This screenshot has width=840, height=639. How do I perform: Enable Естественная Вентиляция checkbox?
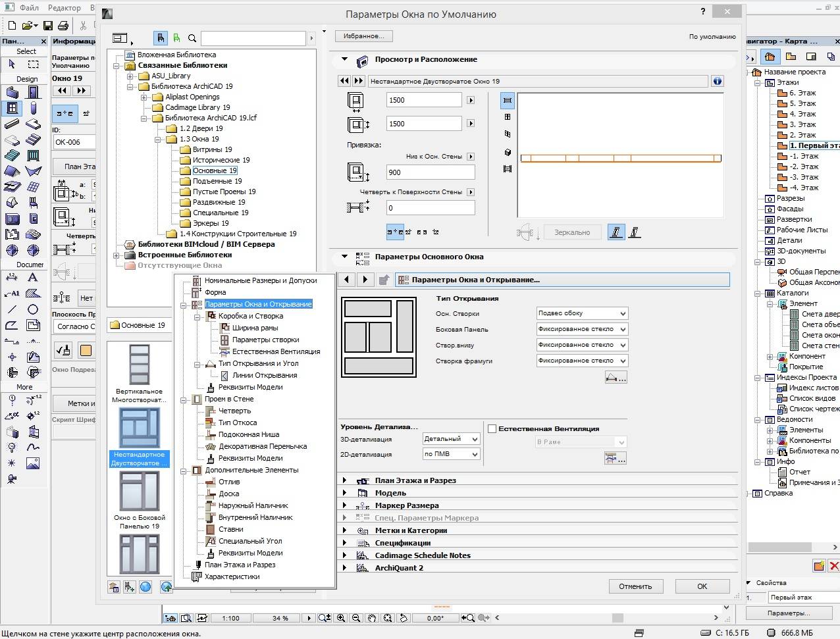point(492,428)
